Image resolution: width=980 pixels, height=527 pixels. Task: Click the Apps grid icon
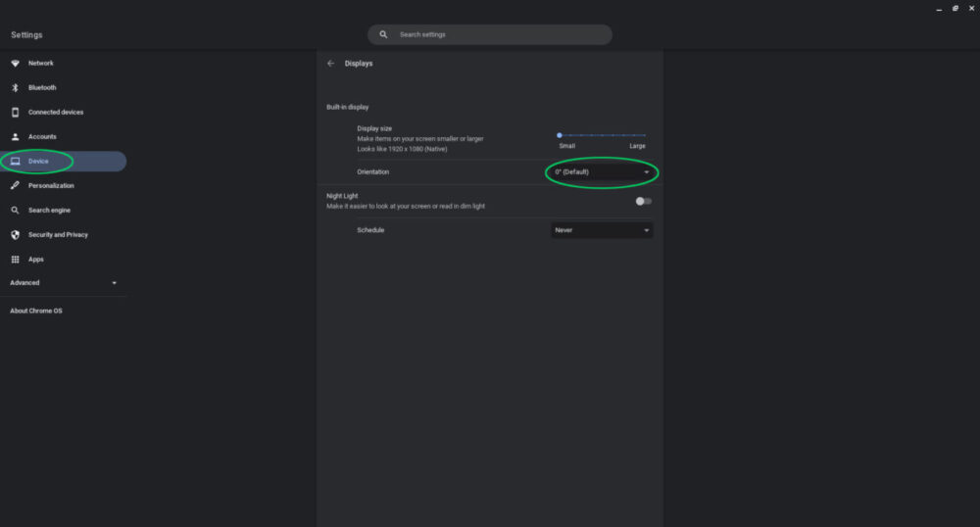tap(15, 260)
